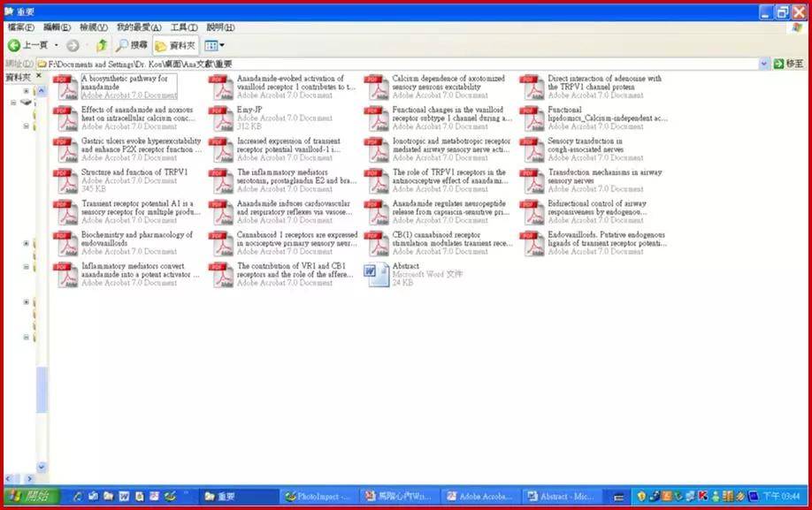Open 'Endovanilloids. Putative endogenous ligands' PDF
812x510 pixels.
click(x=533, y=243)
